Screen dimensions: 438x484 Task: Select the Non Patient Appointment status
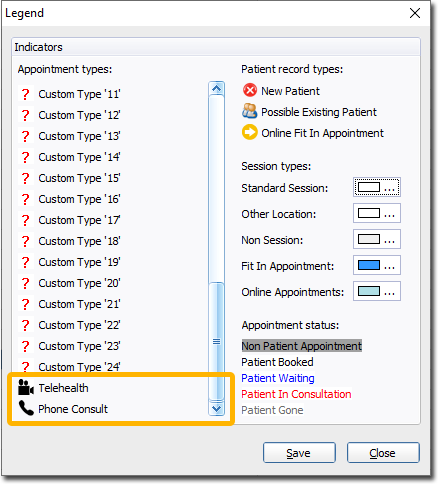coord(302,346)
